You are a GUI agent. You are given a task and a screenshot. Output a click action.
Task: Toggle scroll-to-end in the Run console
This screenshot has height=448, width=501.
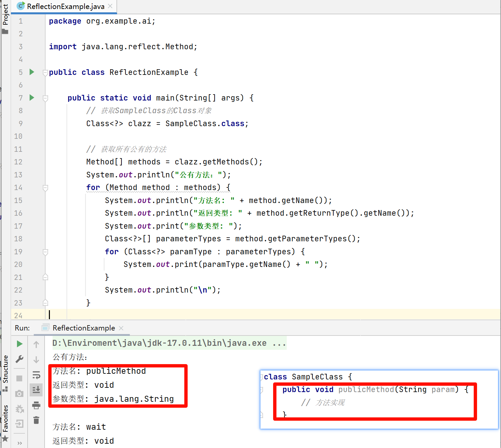tap(36, 390)
